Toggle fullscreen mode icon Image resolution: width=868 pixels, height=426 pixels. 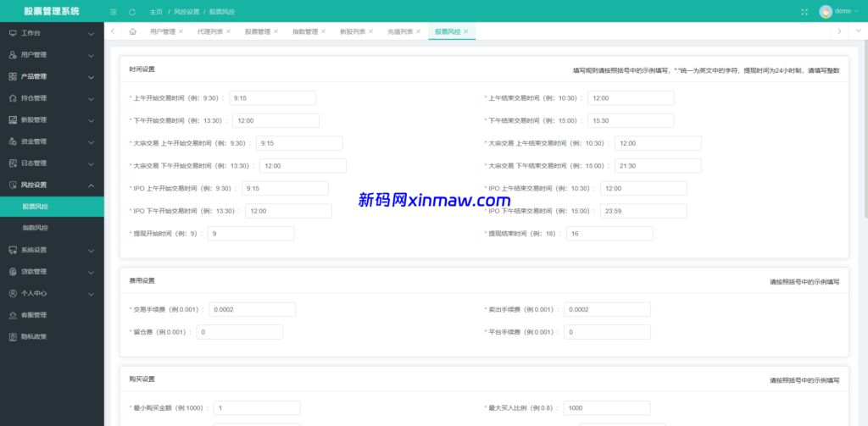pos(804,12)
